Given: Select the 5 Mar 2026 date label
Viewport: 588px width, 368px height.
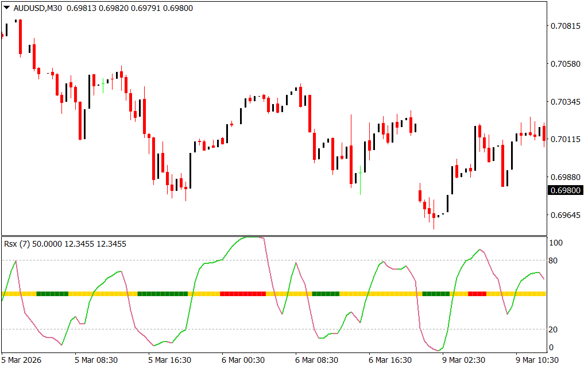Looking at the screenshot, I should (x=22, y=359).
